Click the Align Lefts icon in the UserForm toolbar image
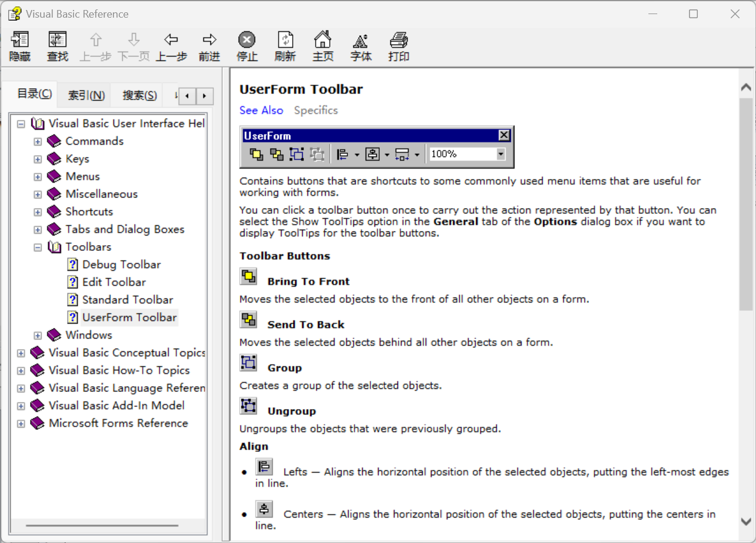The height and width of the screenshot is (543, 756). click(x=343, y=155)
